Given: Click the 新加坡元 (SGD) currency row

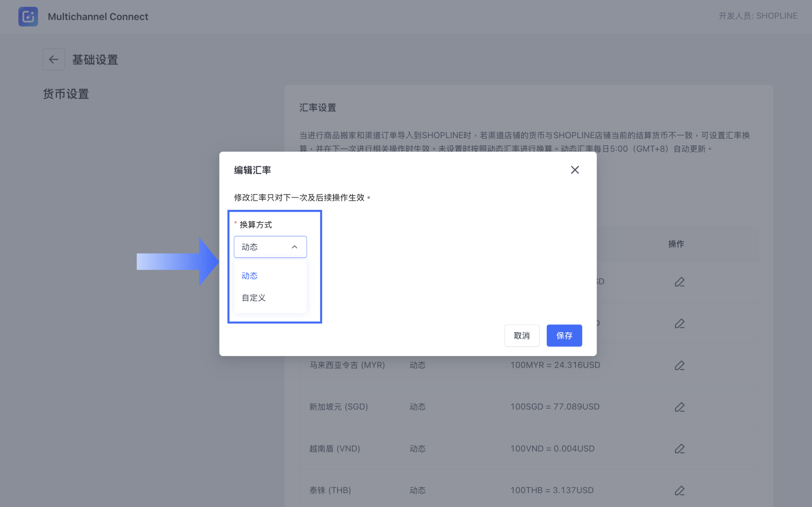Looking at the screenshot, I should click(x=338, y=407).
